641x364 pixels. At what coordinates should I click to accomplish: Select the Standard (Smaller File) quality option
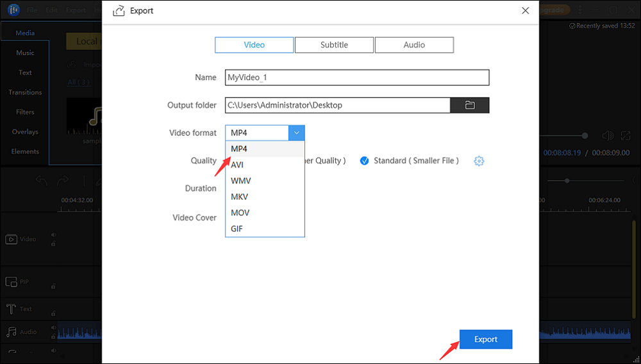tap(365, 161)
